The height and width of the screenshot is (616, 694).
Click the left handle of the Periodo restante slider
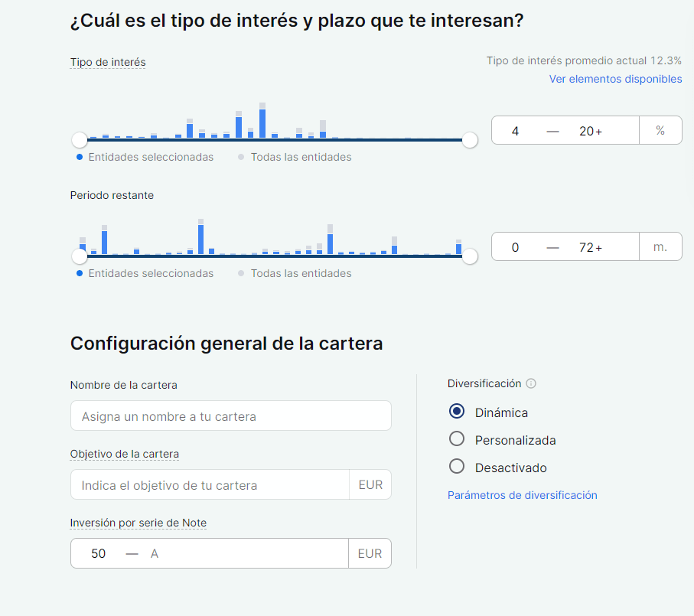tap(80, 256)
